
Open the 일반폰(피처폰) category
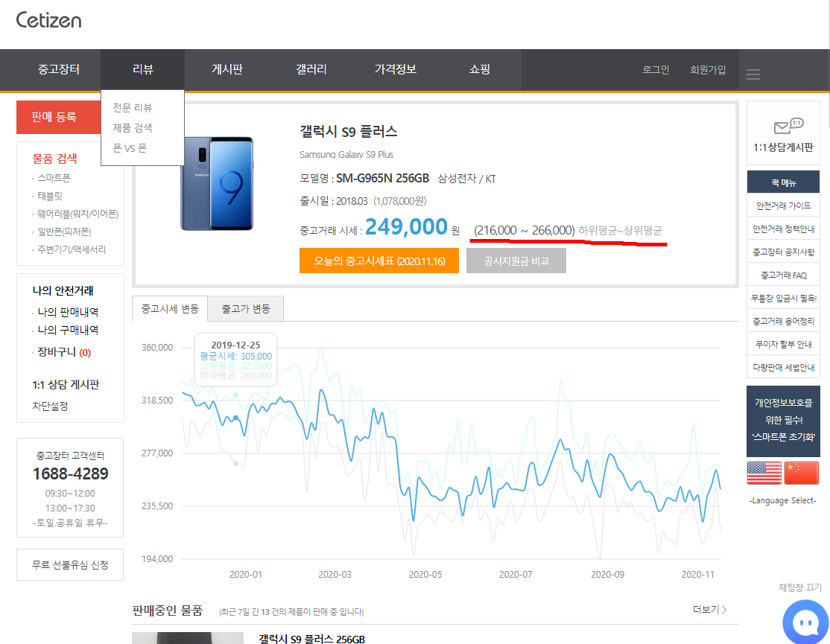64,232
